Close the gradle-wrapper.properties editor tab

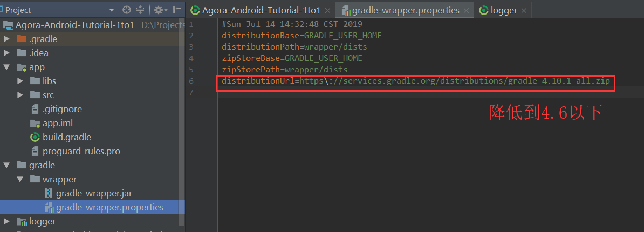467,11
